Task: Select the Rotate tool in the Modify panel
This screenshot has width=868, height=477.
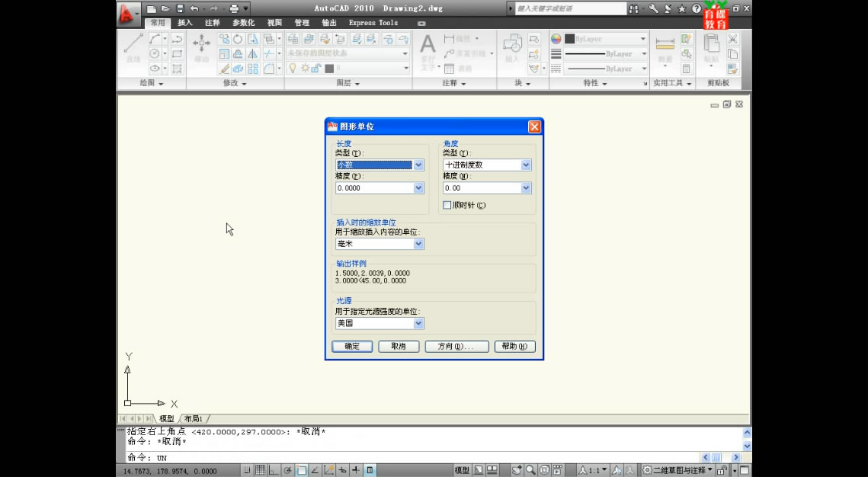Action: [238, 39]
